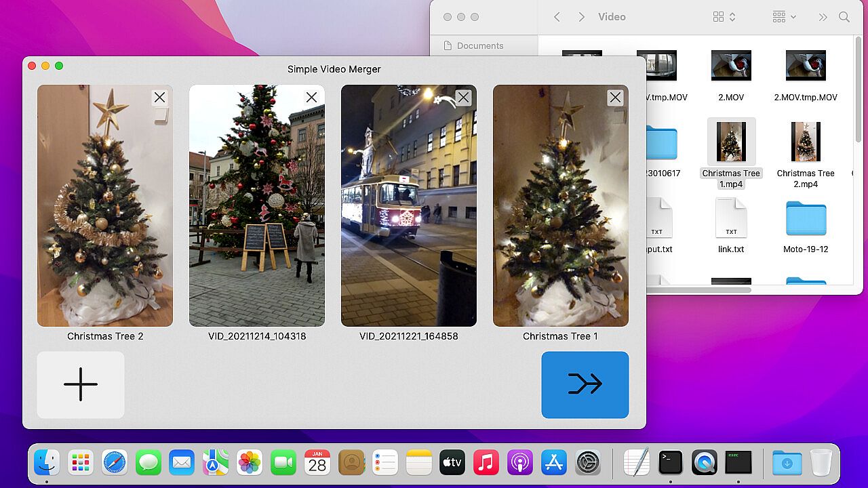Open Finder view mode switcher
The image size is (868, 488).
pos(724,17)
